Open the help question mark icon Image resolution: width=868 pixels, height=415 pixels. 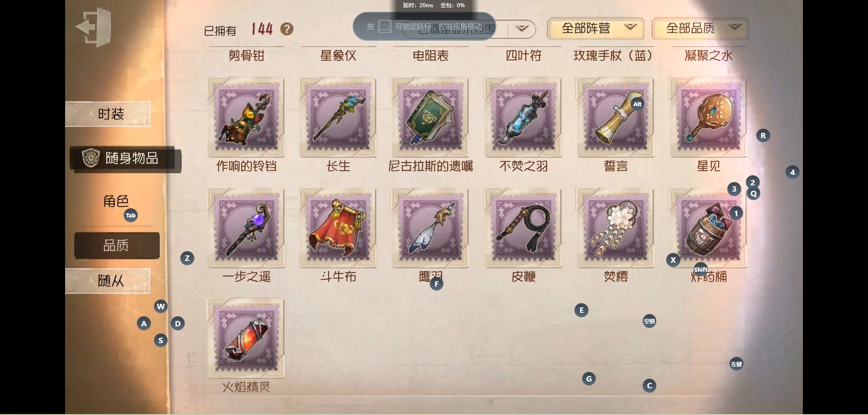[287, 29]
